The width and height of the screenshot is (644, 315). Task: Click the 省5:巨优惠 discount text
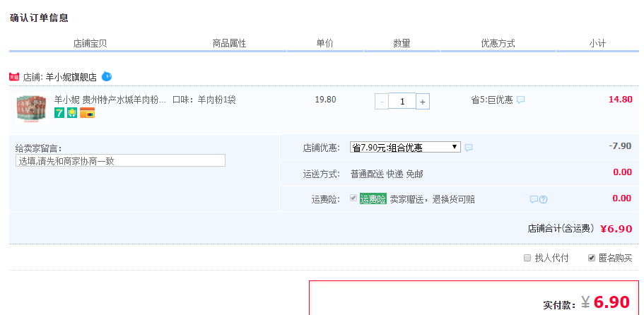pyautogui.click(x=492, y=100)
